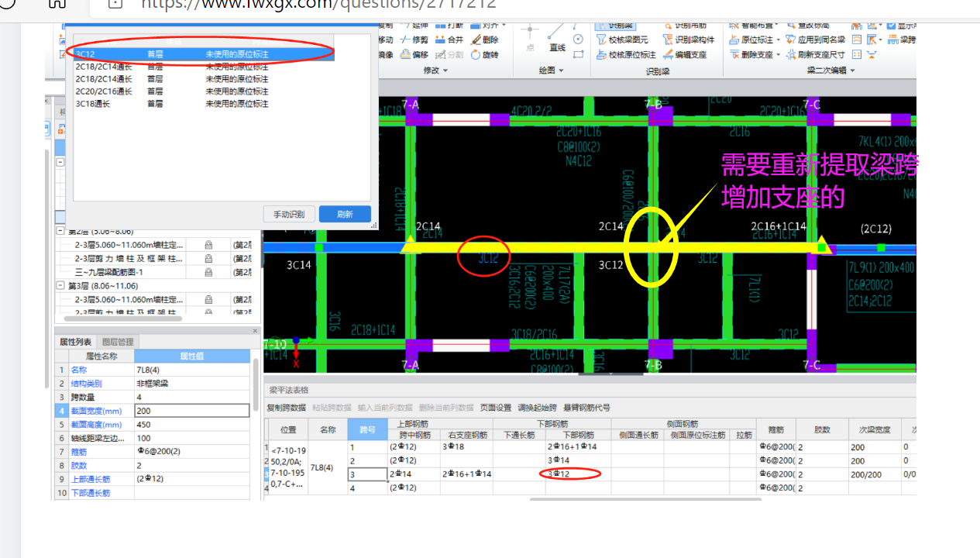980x558 pixels.
Task: Click 悬臂钢筋代号 in beam table toolbar
Action: [586, 408]
